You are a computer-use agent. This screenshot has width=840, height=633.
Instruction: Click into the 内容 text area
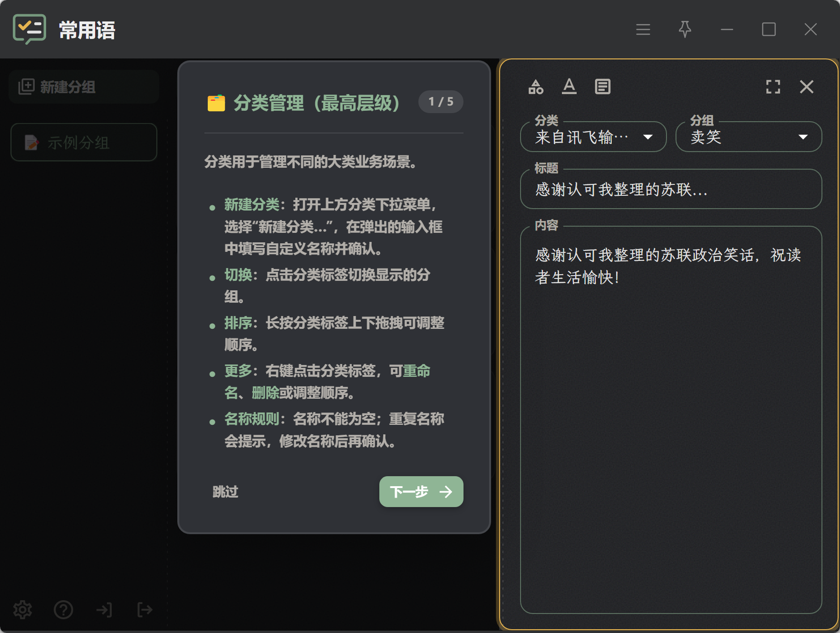[x=671, y=420]
